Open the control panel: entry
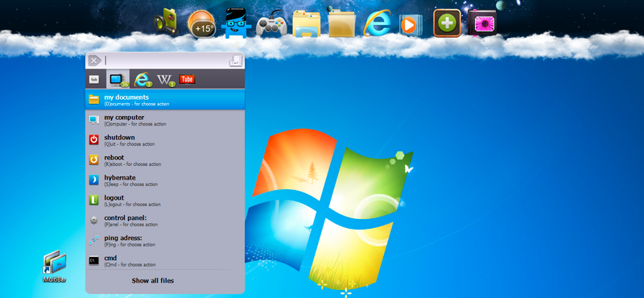Image resolution: width=644 pixels, height=298 pixels. pos(165,221)
